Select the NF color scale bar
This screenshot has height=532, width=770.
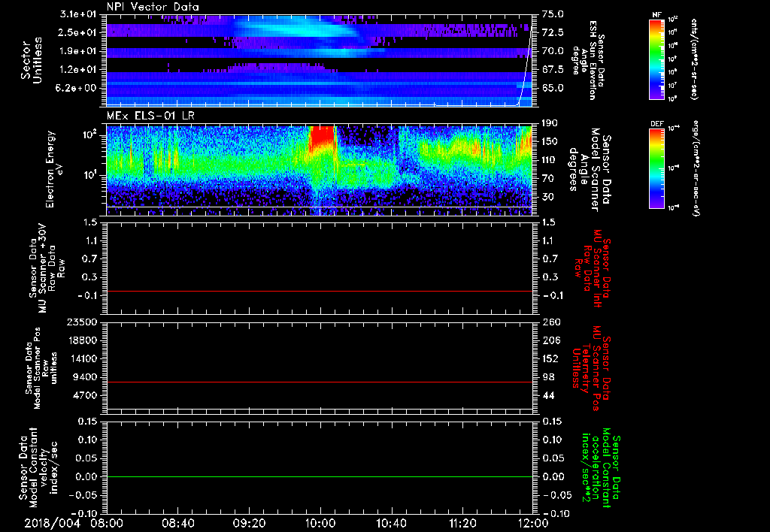coord(657,60)
